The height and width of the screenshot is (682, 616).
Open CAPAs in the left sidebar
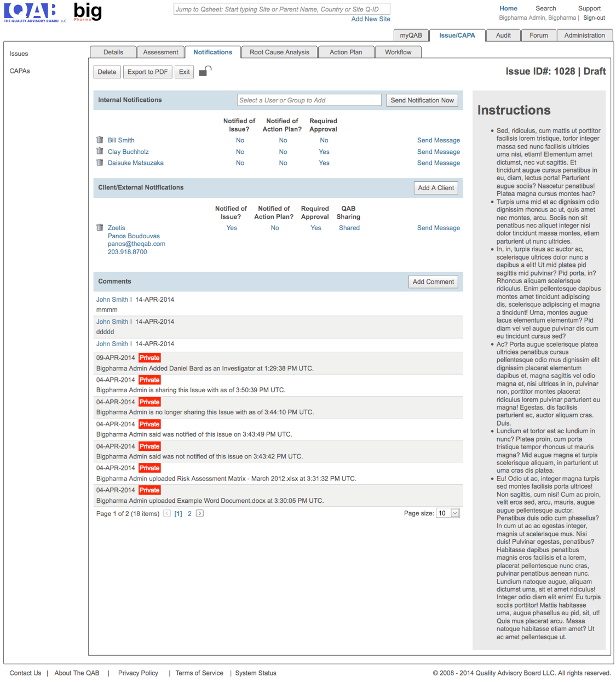[x=20, y=71]
